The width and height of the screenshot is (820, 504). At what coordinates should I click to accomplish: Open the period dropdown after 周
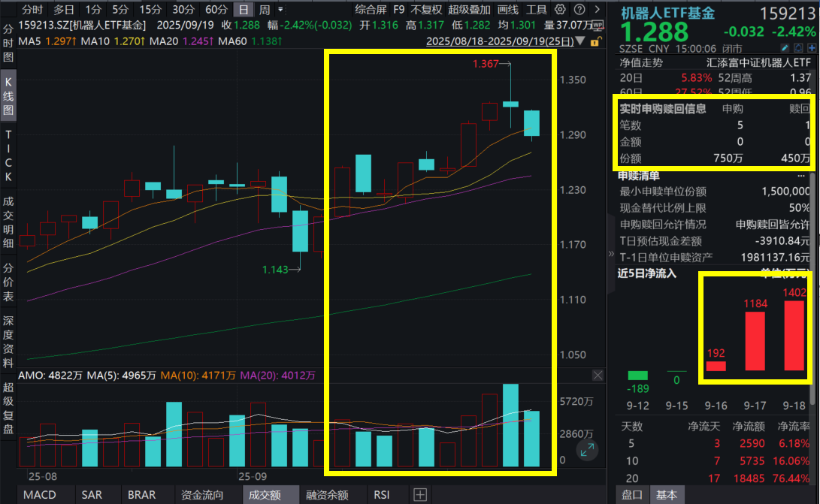(x=280, y=10)
